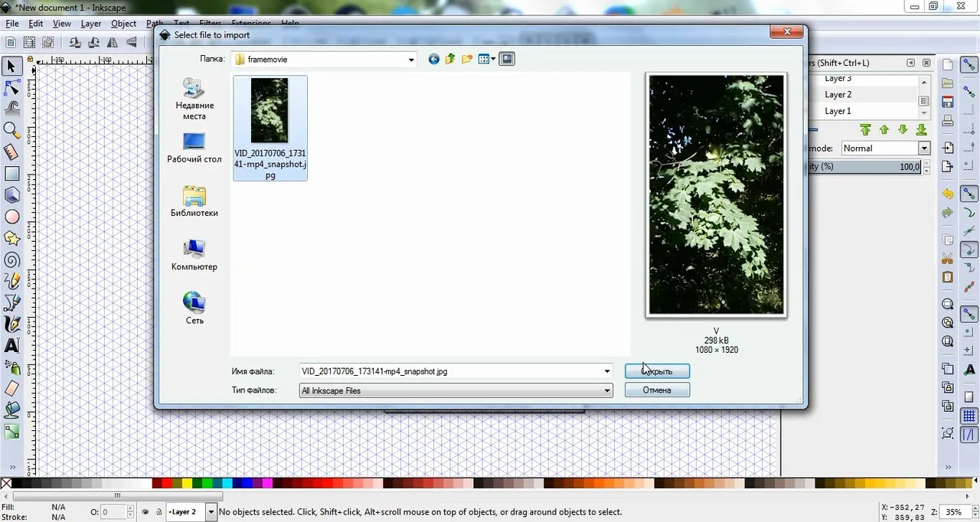Select the Pencil freehand tool
This screenshot has height=522, width=980.
tap(11, 282)
